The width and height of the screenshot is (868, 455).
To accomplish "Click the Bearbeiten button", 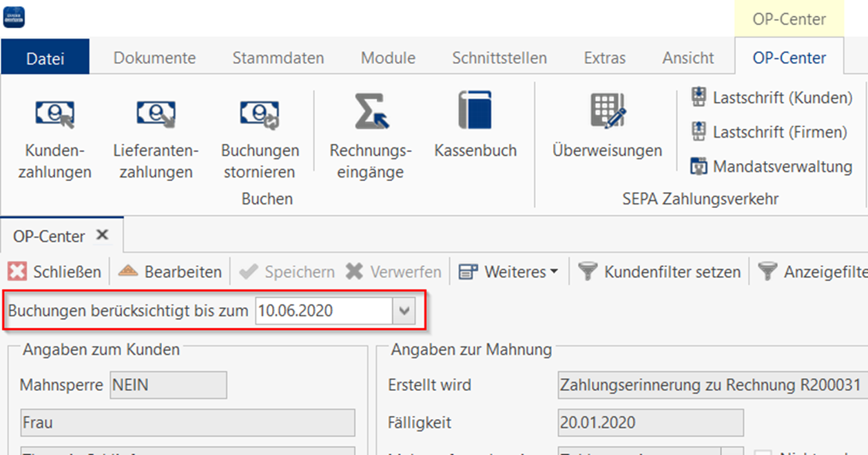I will [171, 272].
